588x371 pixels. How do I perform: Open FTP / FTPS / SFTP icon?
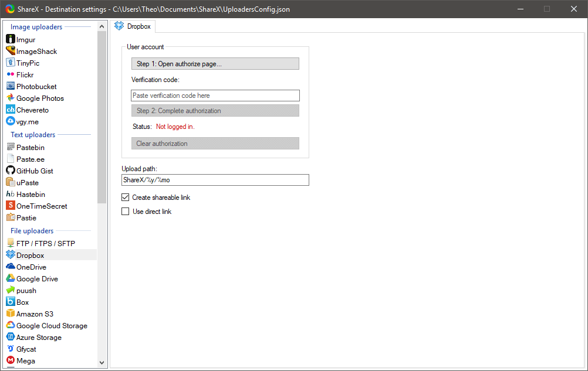click(11, 243)
